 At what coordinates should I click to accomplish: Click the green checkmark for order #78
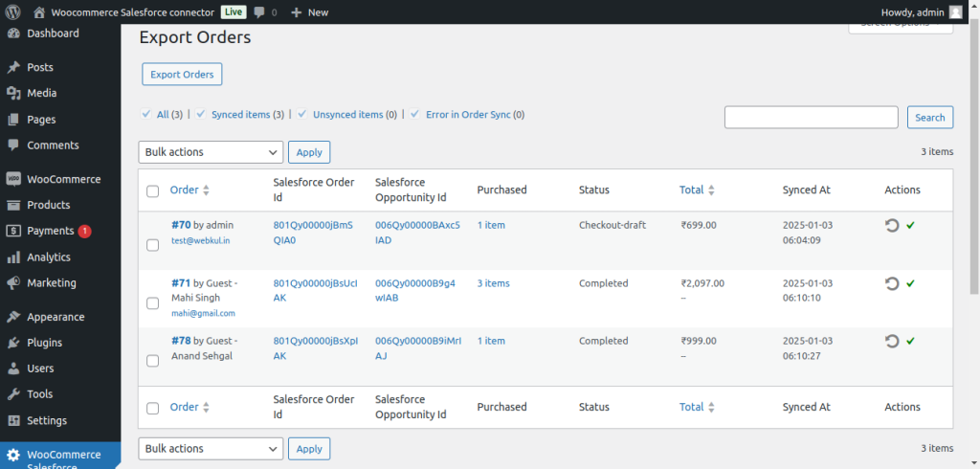910,341
